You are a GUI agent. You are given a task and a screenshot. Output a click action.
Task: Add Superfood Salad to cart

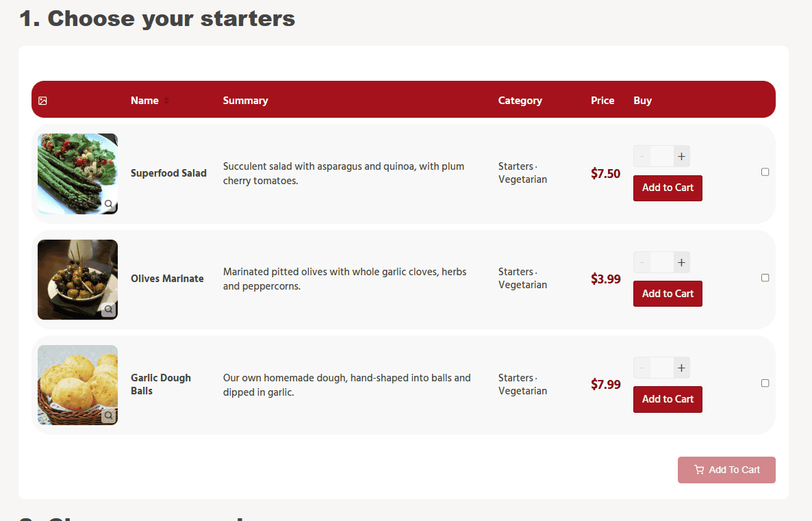click(668, 188)
